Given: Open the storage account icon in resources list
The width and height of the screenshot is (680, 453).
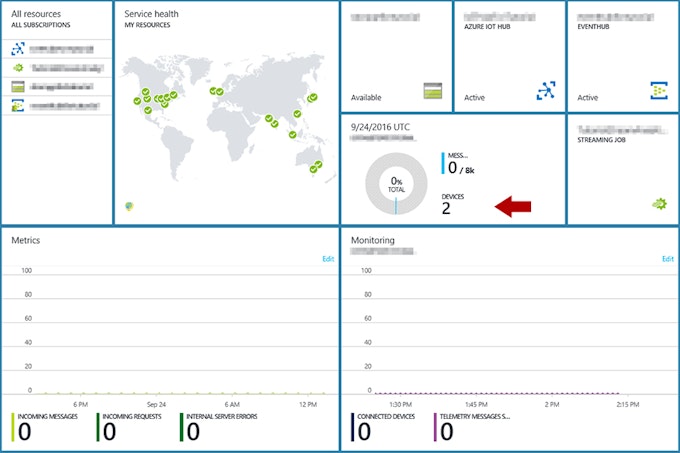Looking at the screenshot, I should point(18,87).
